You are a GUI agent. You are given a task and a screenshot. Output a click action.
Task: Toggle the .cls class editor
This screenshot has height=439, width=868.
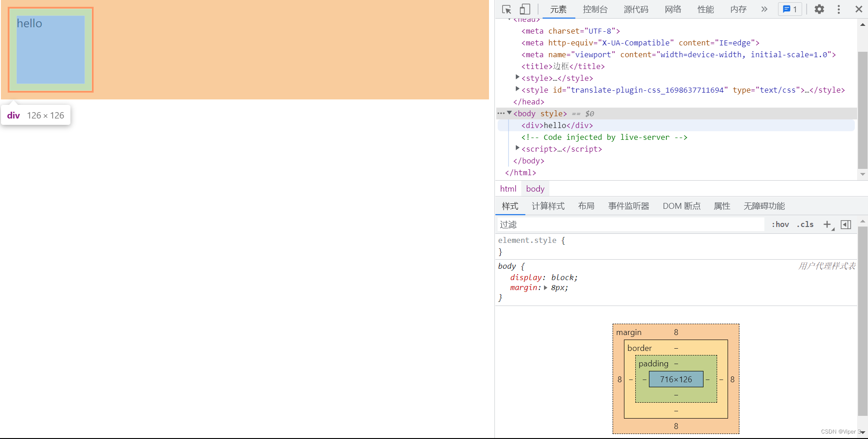(x=805, y=224)
